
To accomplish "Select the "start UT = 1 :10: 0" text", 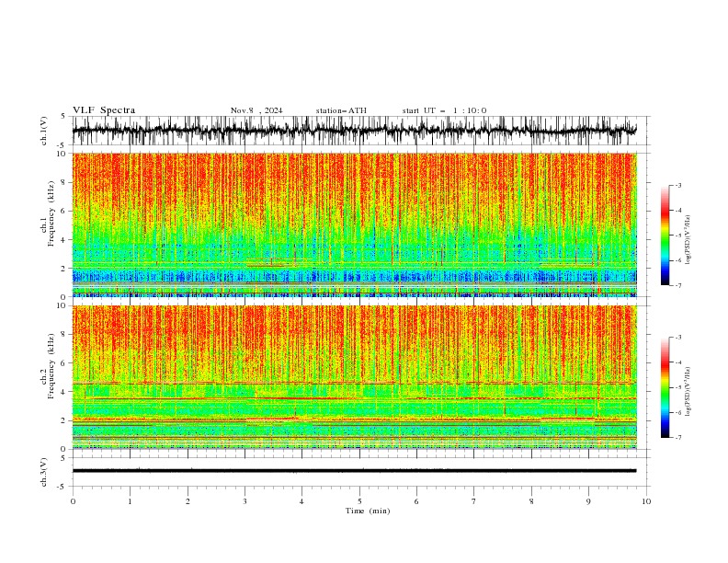I will pyautogui.click(x=444, y=110).
